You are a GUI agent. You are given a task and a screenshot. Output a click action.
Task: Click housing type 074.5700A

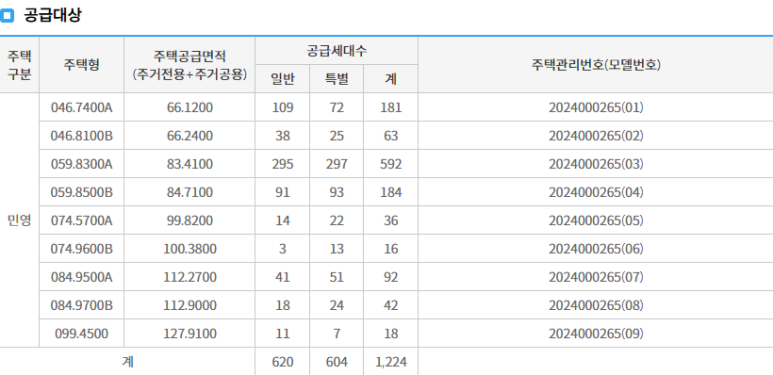point(82,221)
